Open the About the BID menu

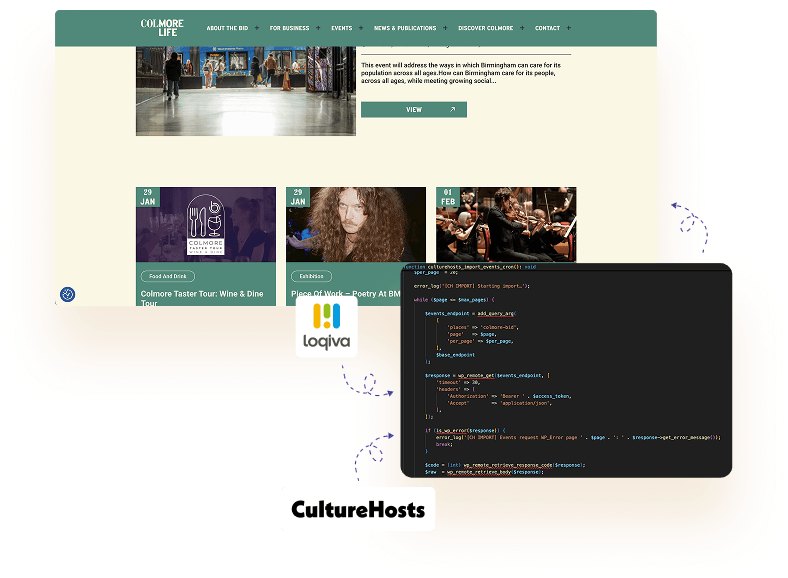[227, 28]
